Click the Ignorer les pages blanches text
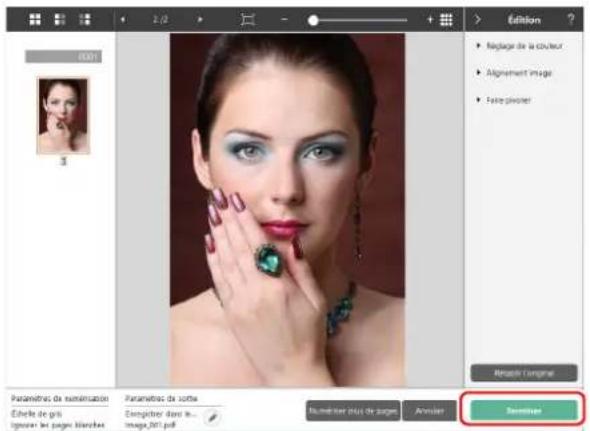Viewport: 590px width, 431px height. click(x=58, y=425)
